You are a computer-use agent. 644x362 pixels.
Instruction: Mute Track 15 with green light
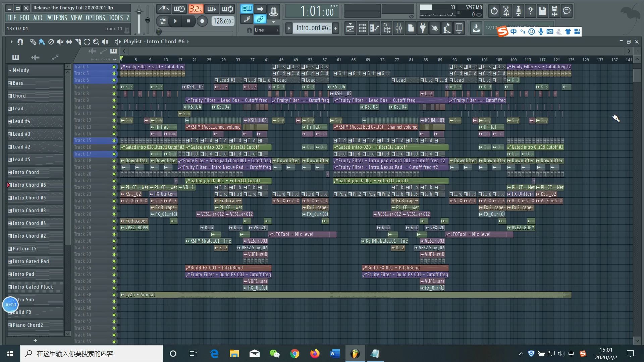[x=114, y=140]
